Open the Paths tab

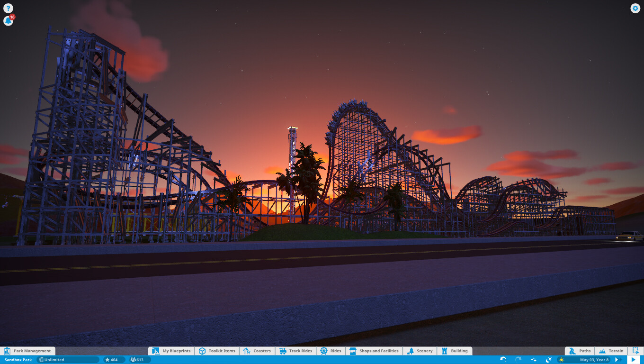point(580,351)
